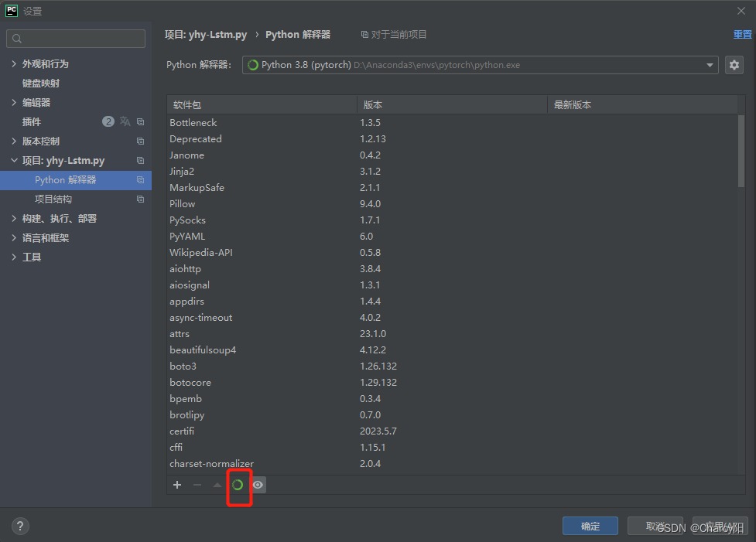Click the project-level icon beside 版本控制
Image resolution: width=756 pixels, height=542 pixels.
(x=140, y=141)
